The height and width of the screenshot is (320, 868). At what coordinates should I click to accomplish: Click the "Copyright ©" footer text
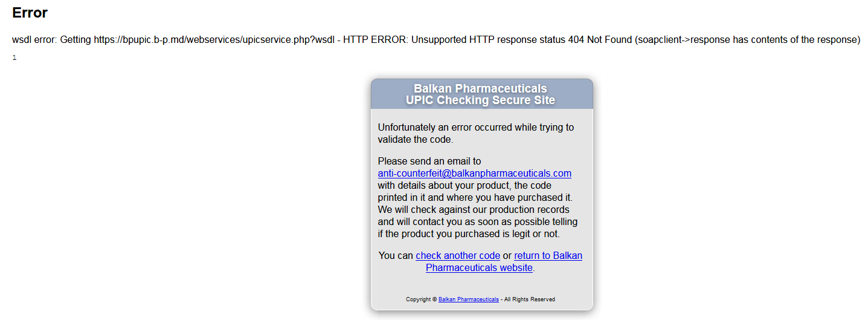pyautogui.click(x=421, y=299)
